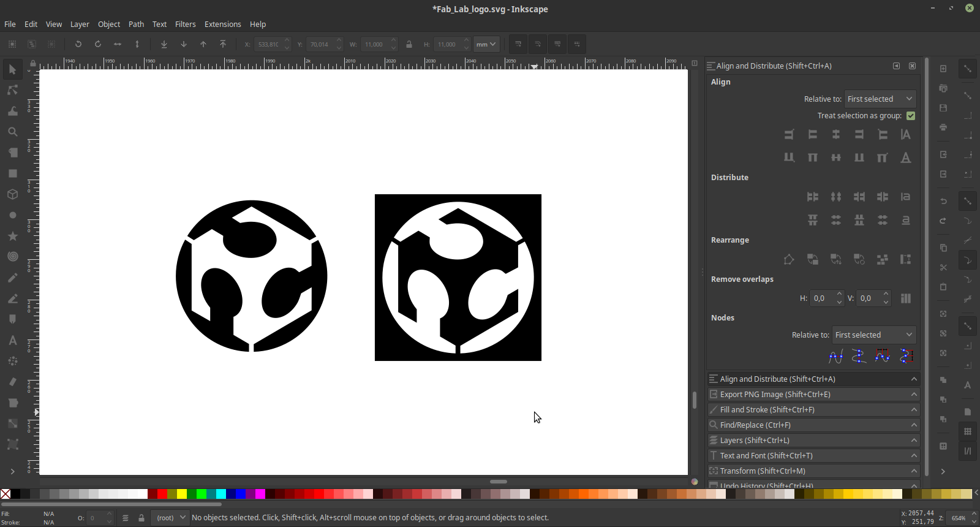Image resolution: width=980 pixels, height=527 pixels.
Task: Toggle layer lock icon in status bar
Action: tap(141, 518)
